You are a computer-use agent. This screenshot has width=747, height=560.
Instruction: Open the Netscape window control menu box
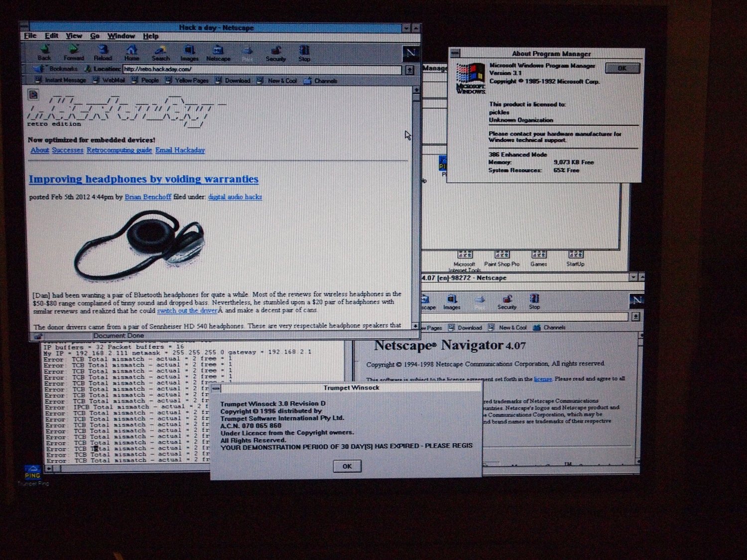pyautogui.click(x=24, y=27)
